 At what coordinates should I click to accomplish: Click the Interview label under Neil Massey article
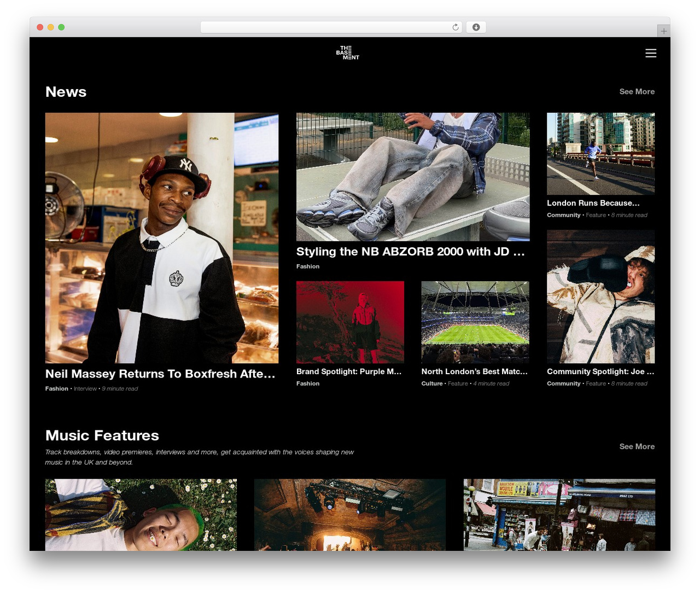coord(85,389)
